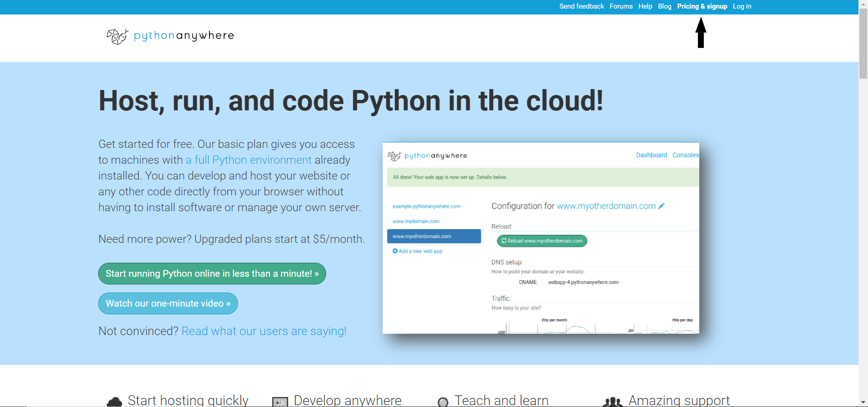Click the group icon beside Amazing support
This screenshot has height=407, width=868.
click(612, 402)
